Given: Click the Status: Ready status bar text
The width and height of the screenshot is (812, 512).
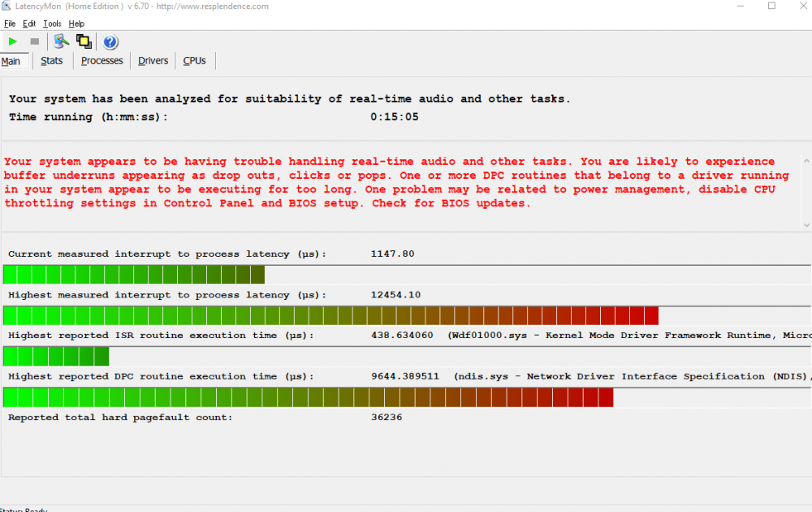Looking at the screenshot, I should [x=24, y=510].
